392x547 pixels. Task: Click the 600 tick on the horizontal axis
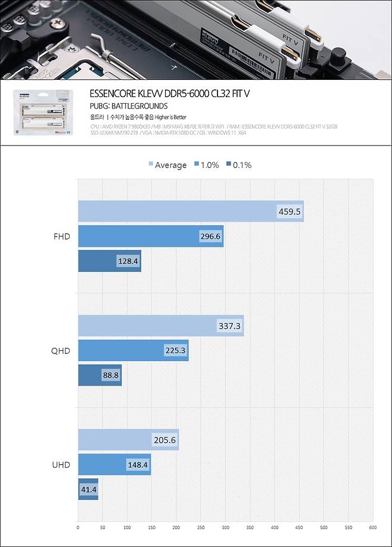coord(372,527)
